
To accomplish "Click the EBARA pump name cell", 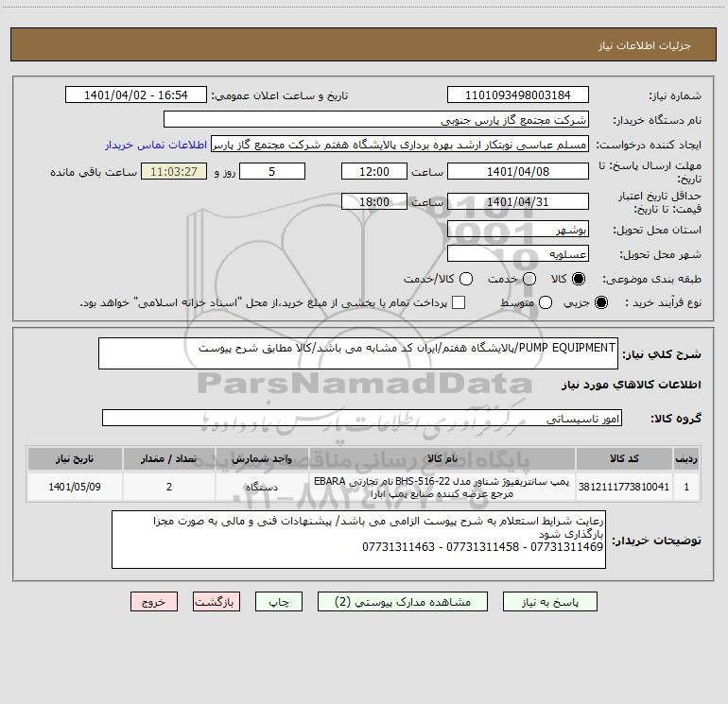I will [x=442, y=487].
